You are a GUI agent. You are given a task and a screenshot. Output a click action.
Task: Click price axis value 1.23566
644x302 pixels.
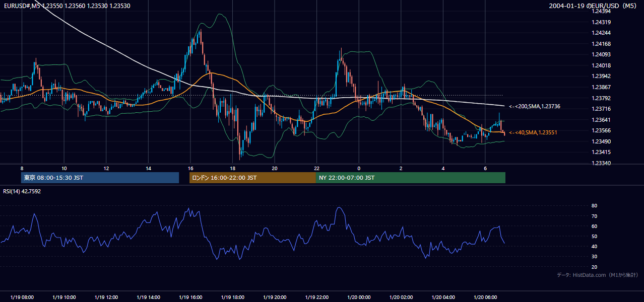(x=602, y=130)
